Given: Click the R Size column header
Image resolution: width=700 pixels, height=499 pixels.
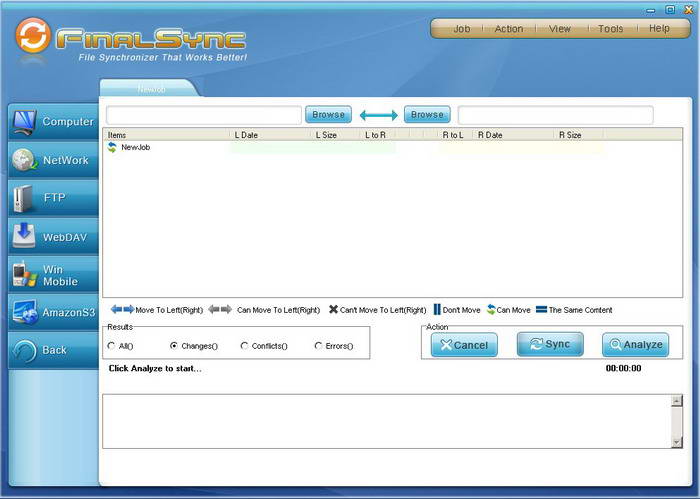Looking at the screenshot, I should 579,135.
